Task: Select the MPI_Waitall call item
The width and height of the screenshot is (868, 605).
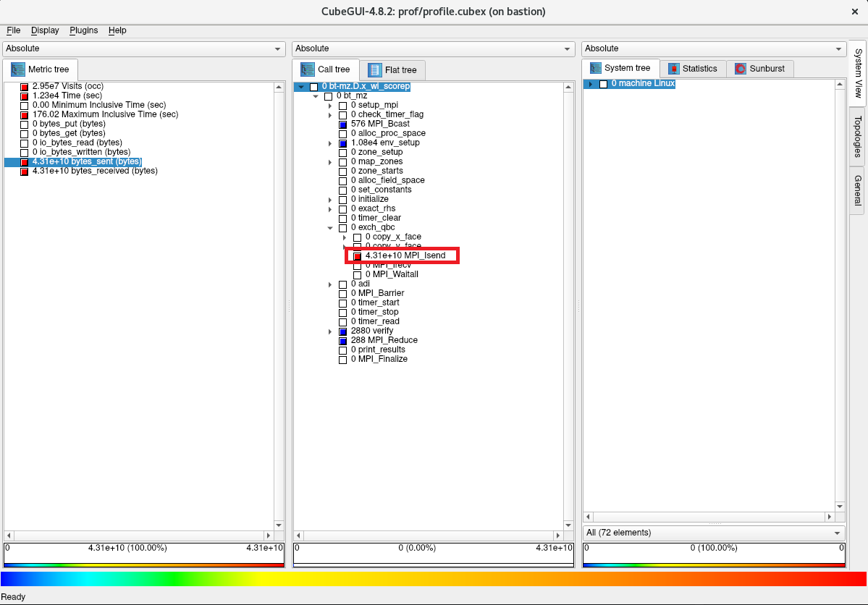Action: coord(391,274)
